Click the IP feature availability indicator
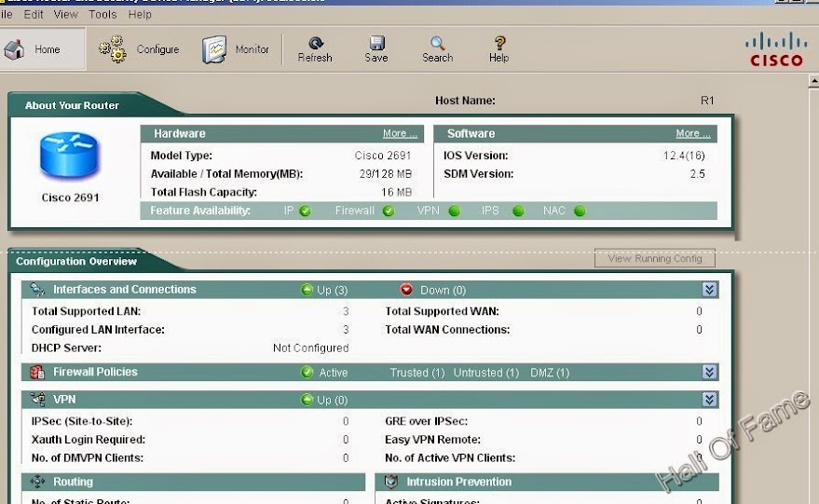Image resolution: width=819 pixels, height=504 pixels. 305,211
